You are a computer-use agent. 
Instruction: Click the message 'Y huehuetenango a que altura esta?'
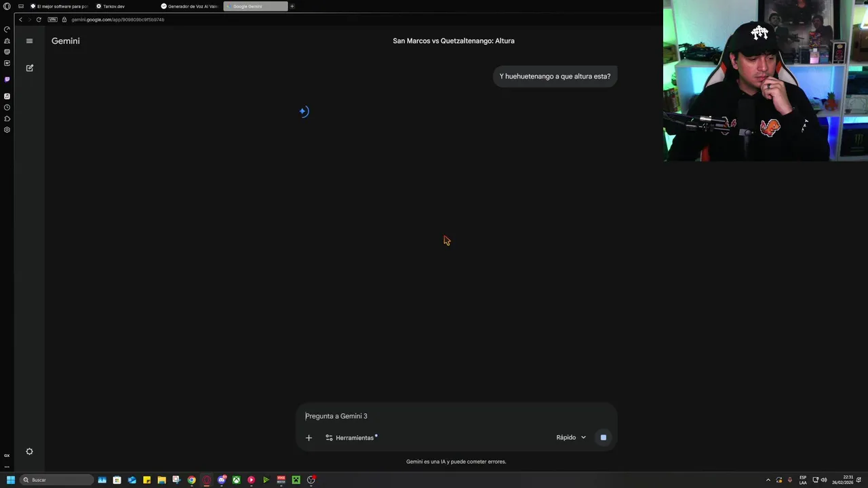(x=555, y=77)
